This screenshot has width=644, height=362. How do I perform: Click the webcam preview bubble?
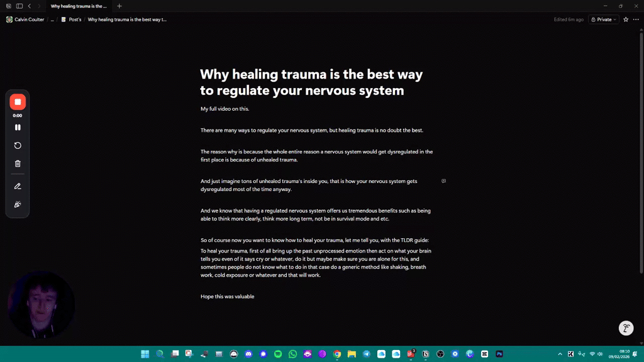pos(40,304)
